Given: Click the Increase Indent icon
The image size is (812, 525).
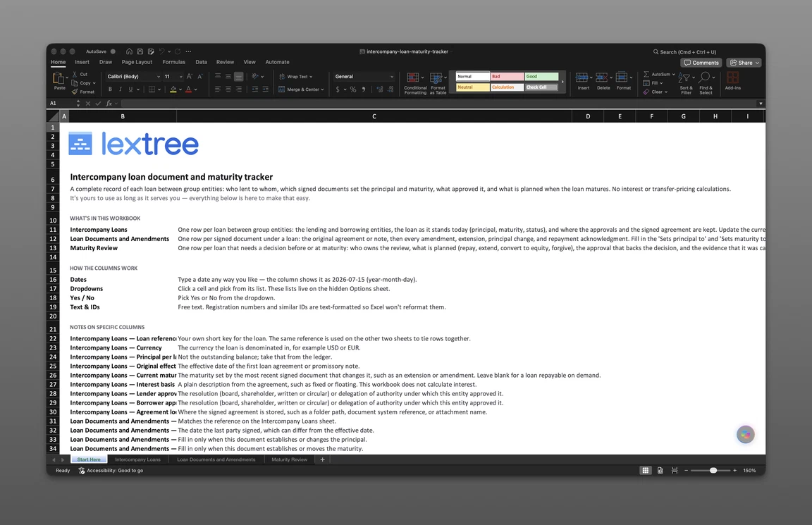Looking at the screenshot, I should pos(265,89).
